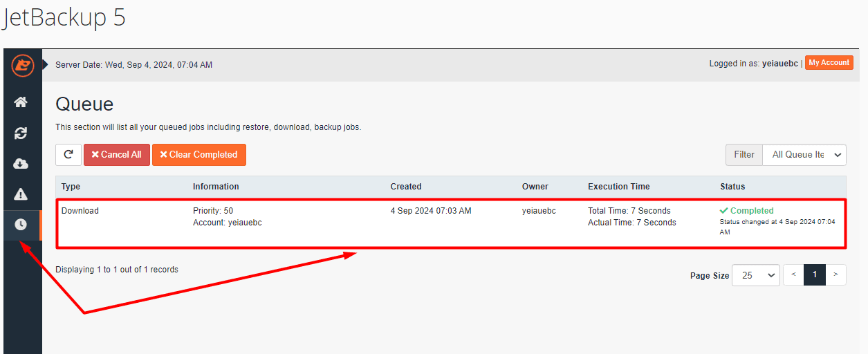Select page 1 in pagination
Viewport: 868px width, 354px height.
click(815, 275)
